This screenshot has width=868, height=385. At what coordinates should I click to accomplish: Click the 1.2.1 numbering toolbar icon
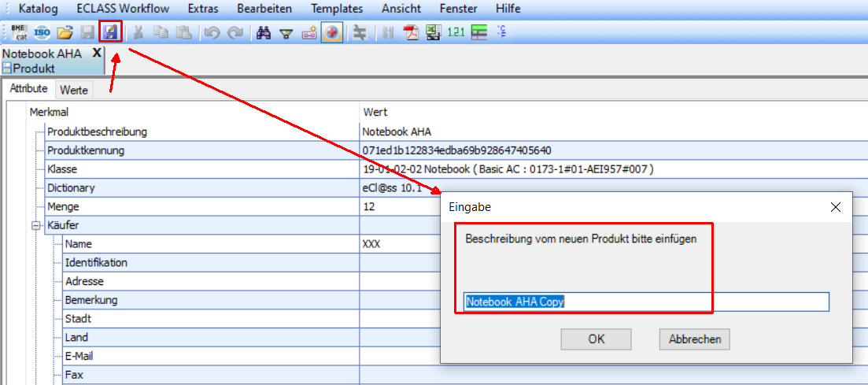pyautogui.click(x=456, y=32)
